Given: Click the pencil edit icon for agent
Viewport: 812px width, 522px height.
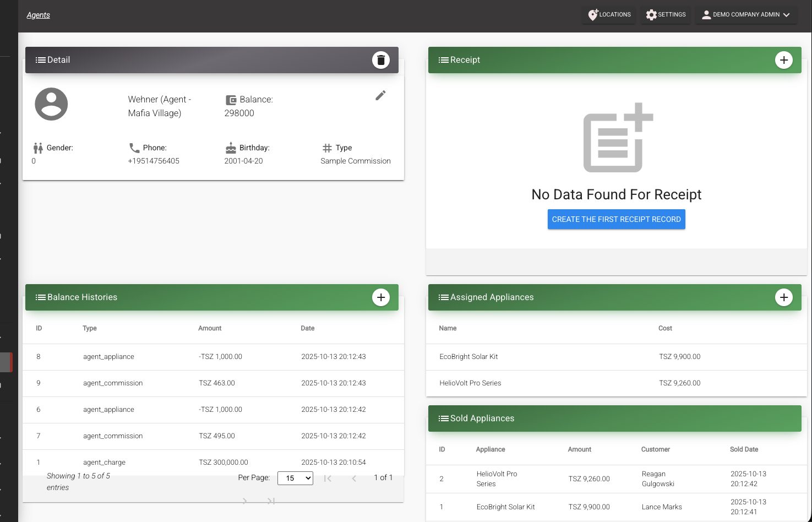Looking at the screenshot, I should pos(380,95).
